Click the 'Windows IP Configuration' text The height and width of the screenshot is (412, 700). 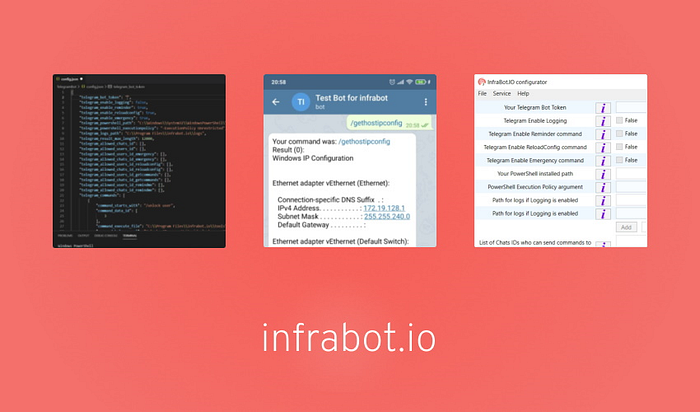[x=313, y=158]
